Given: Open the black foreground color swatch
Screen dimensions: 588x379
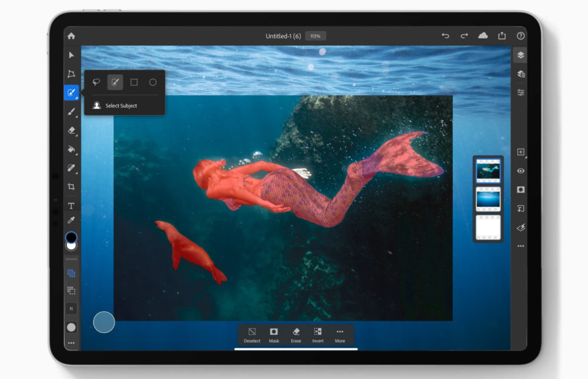Looking at the screenshot, I should 71,237.
